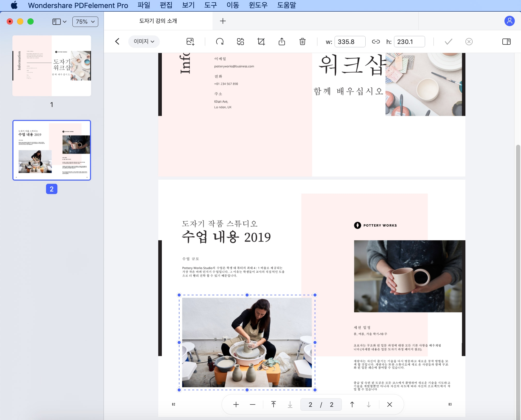Viewport: 521px width, 420px height.
Task: Add a new tab with plus button
Action: (x=223, y=21)
